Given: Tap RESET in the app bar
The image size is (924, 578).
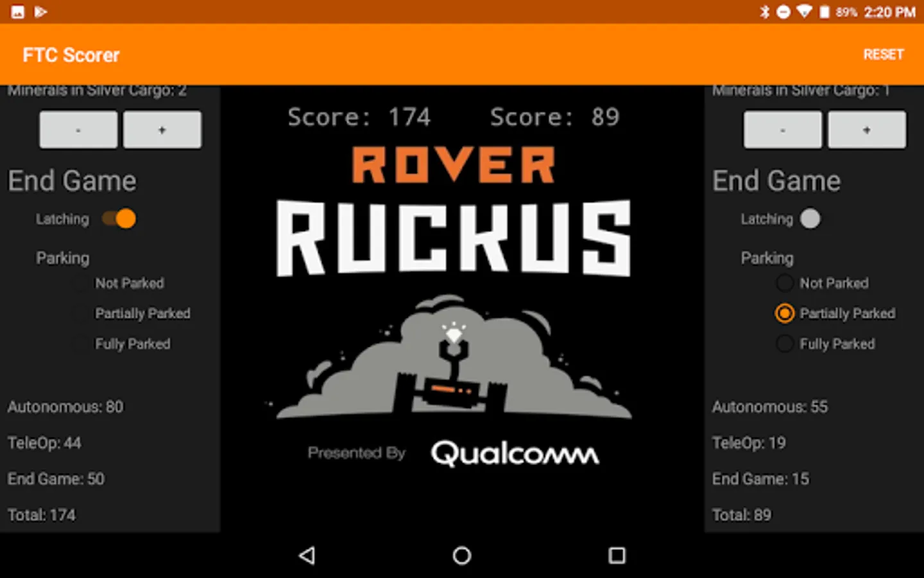Looking at the screenshot, I should tap(883, 55).
